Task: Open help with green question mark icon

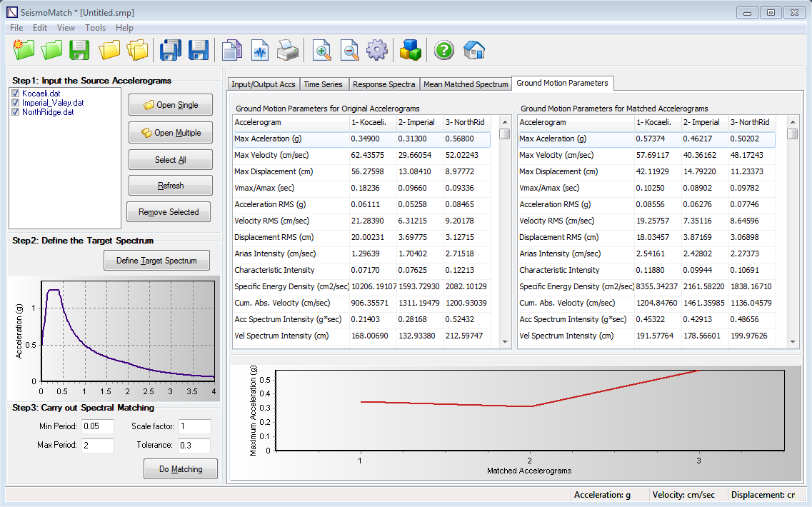Action: [444, 50]
